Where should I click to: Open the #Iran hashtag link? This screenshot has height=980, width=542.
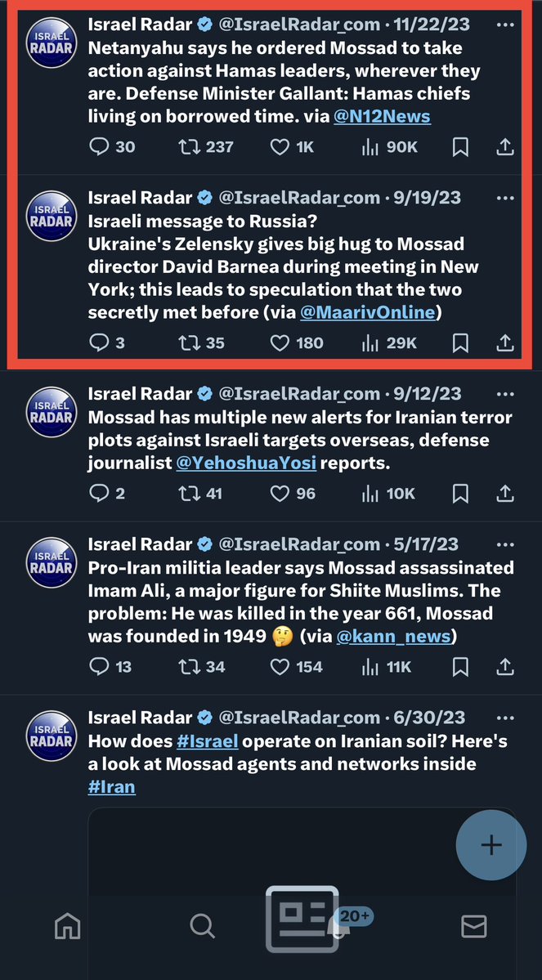click(x=111, y=787)
